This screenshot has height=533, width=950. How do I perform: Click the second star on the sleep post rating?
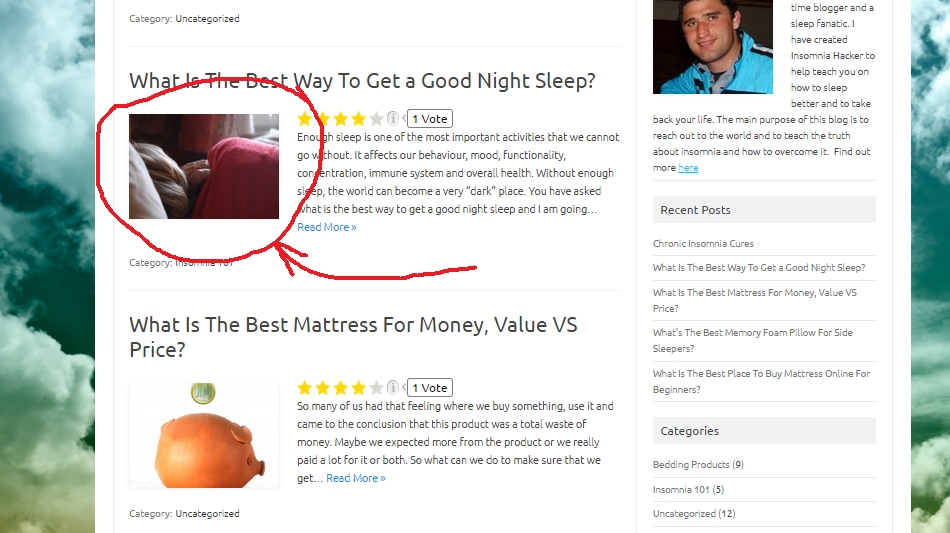(x=322, y=119)
